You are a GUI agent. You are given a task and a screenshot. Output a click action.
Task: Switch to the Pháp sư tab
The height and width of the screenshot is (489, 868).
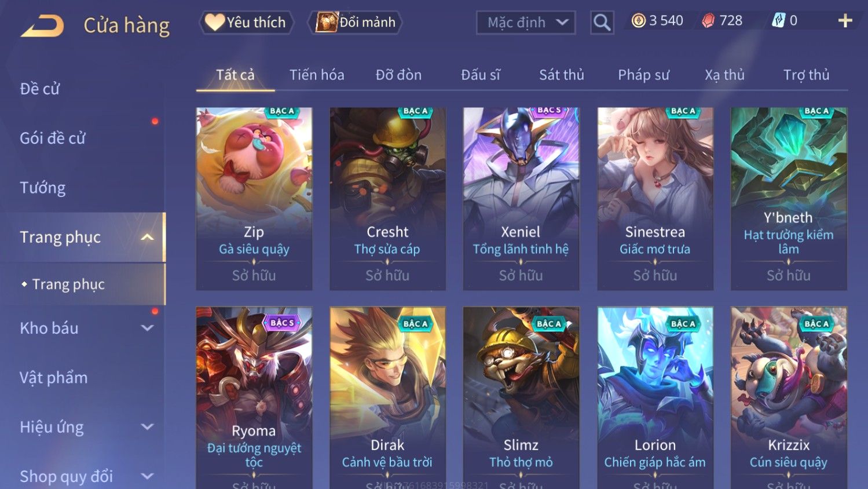pos(643,75)
